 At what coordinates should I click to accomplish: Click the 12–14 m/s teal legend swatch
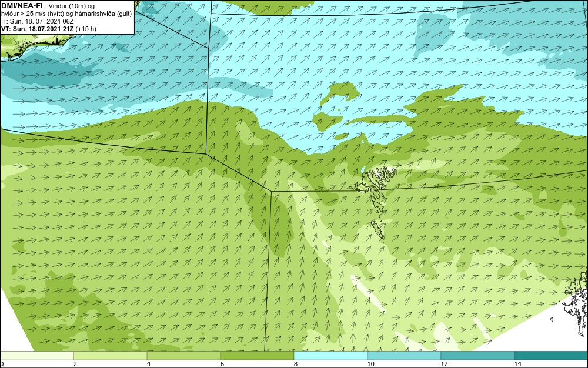477,356
